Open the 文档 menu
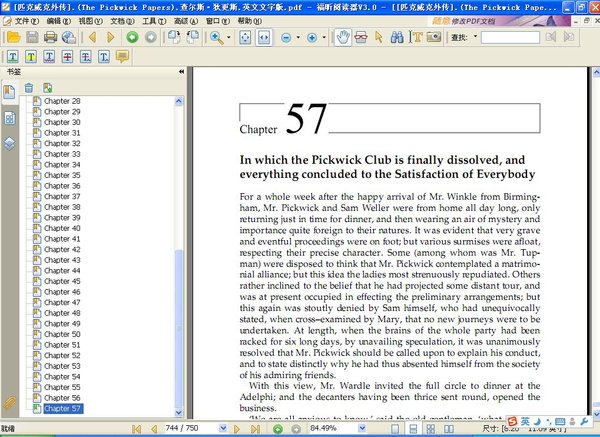 (122, 21)
